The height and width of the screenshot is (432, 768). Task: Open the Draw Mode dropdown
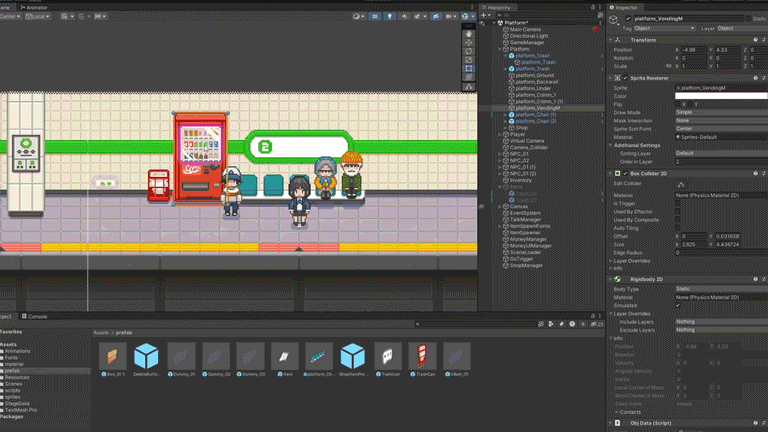tap(720, 112)
